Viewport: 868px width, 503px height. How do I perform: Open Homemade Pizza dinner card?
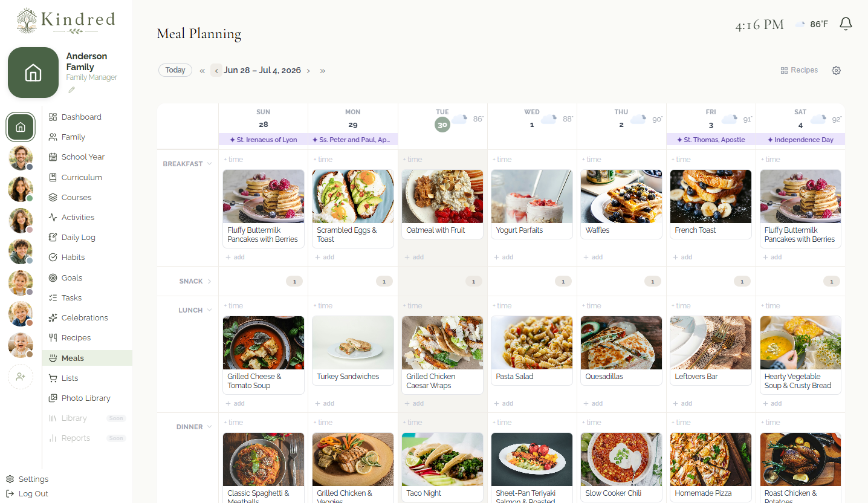click(x=711, y=467)
